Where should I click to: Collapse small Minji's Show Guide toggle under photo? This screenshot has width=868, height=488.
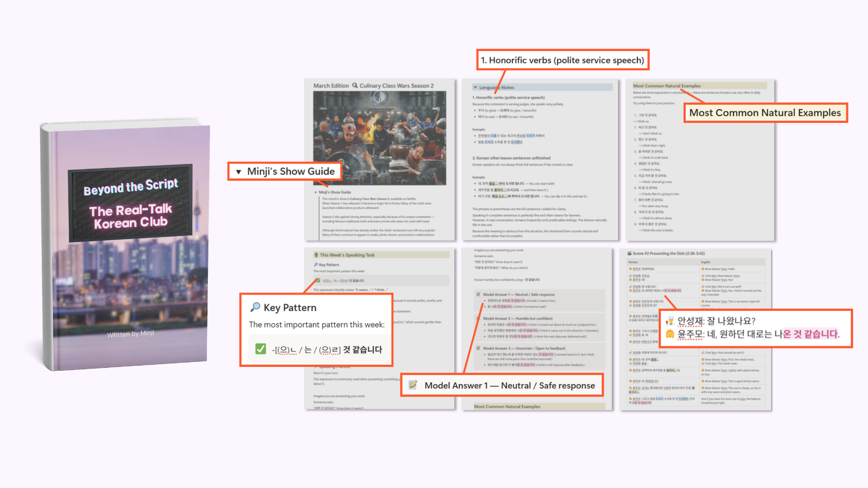click(316, 192)
